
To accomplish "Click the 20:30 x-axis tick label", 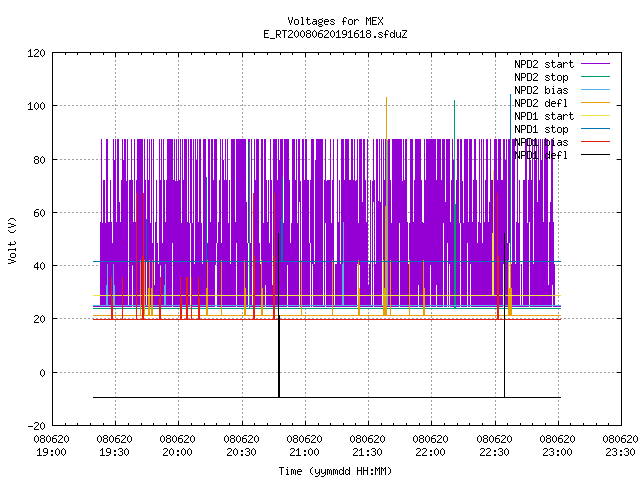I will 242,452.
